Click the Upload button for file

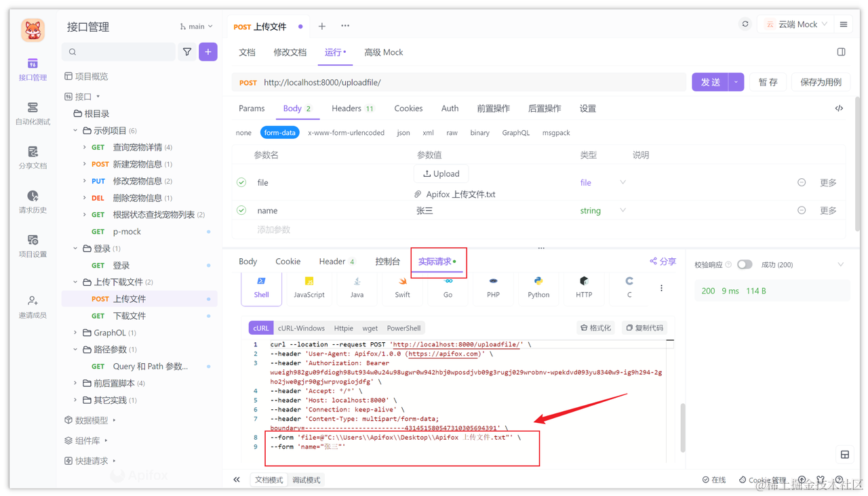pyautogui.click(x=441, y=173)
